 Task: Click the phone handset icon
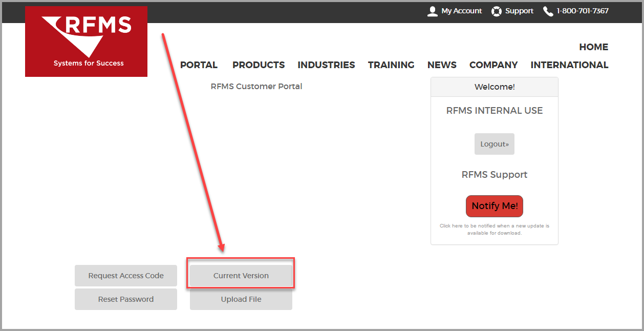[x=548, y=11]
